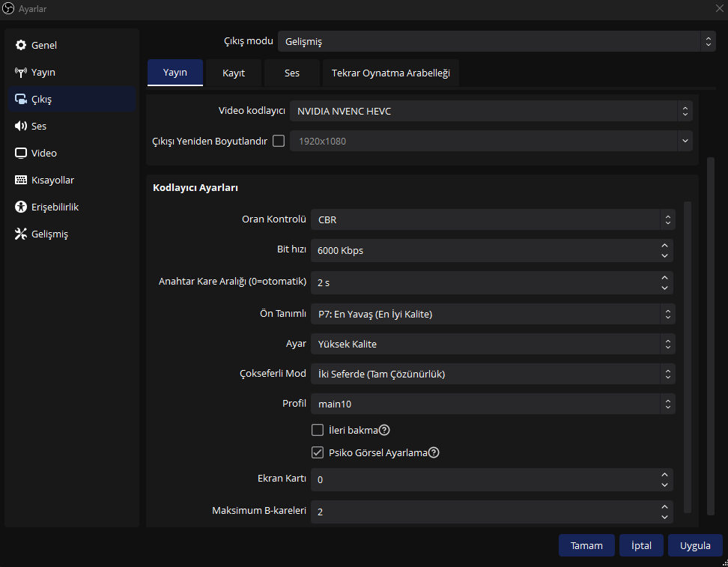Click the Kısayollar keyboard icon

21,181
